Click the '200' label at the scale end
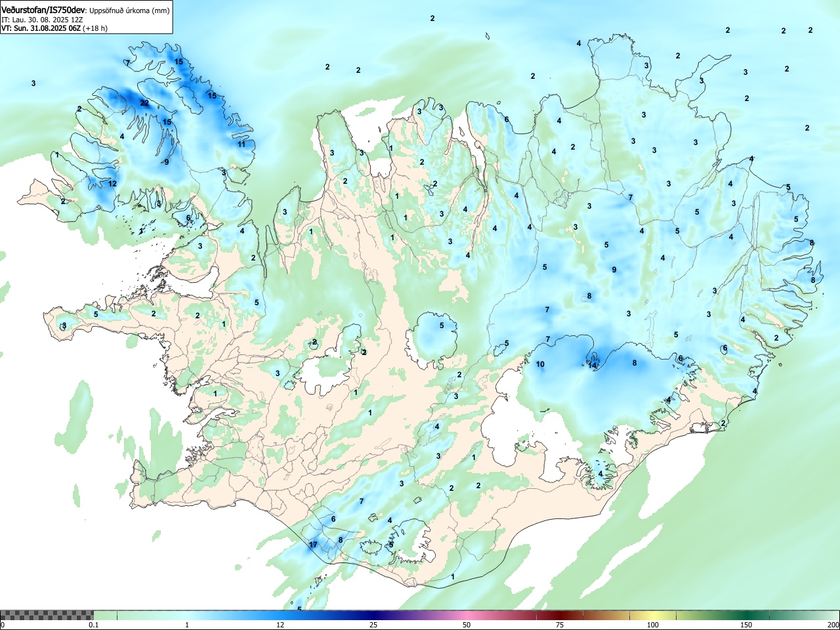Viewport: 840px width, 630px height. [x=833, y=625]
